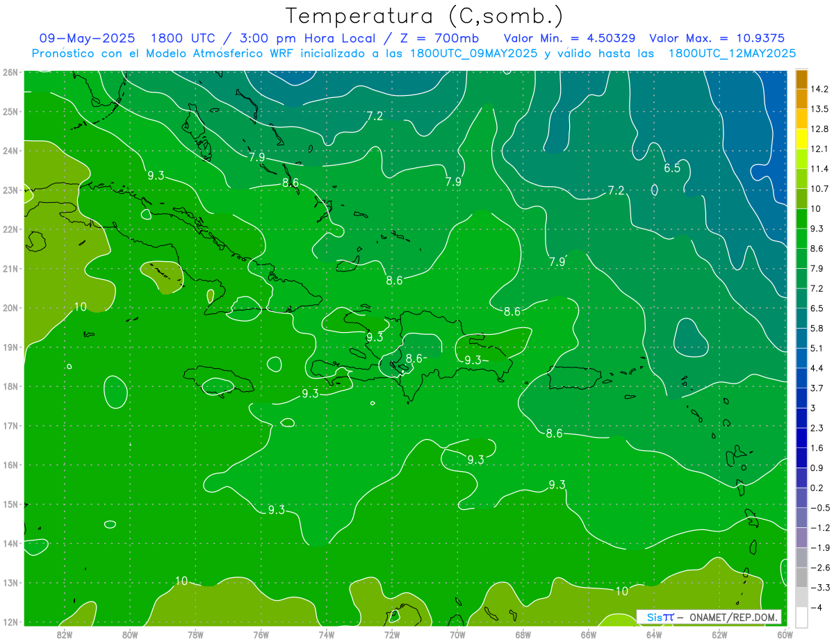Viewport: 834px width, 644px height.
Task: Click the '8.6' contour label near 17N 67W
Action: tap(554, 434)
